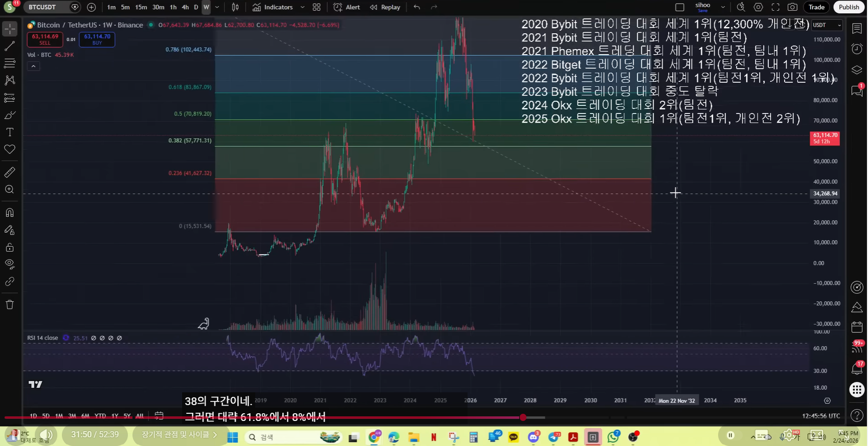Open the Fibonacci retracement tools group
Screen dimensions: 868x446
10,63
